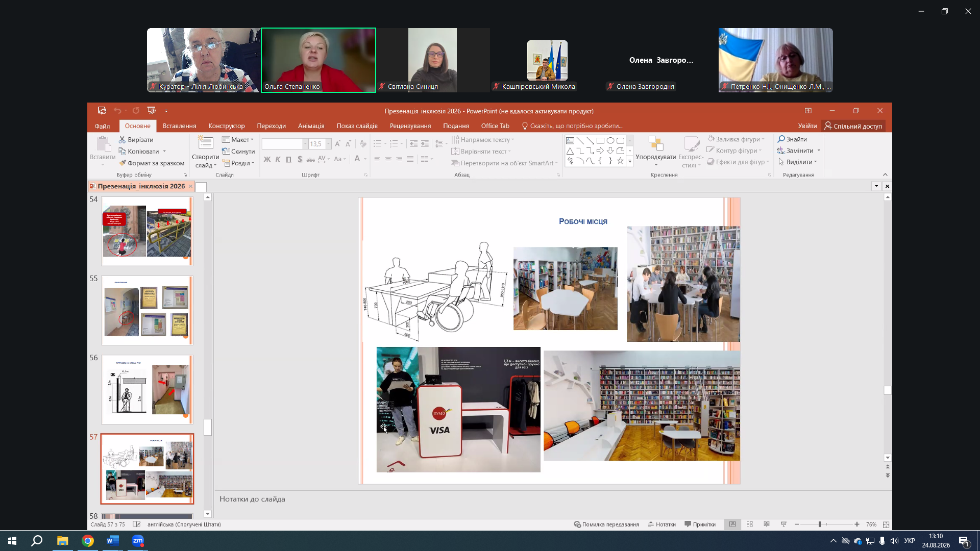Select the right arrow shape in shapes gallery
Image resolution: width=980 pixels, height=551 pixels.
click(x=600, y=151)
